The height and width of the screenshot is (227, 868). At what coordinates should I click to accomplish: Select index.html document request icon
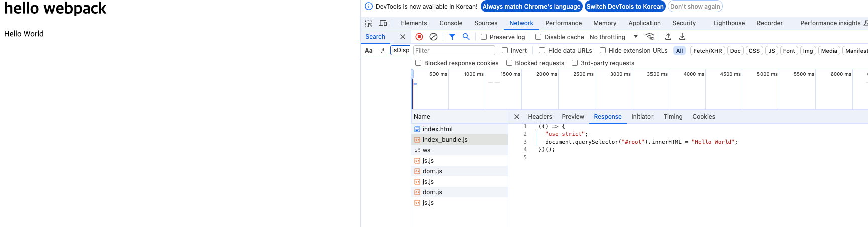pos(417,129)
